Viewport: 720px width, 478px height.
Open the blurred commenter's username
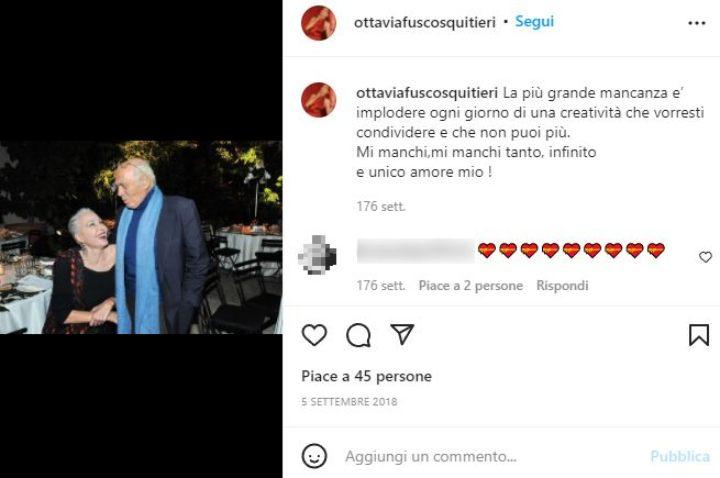416,251
